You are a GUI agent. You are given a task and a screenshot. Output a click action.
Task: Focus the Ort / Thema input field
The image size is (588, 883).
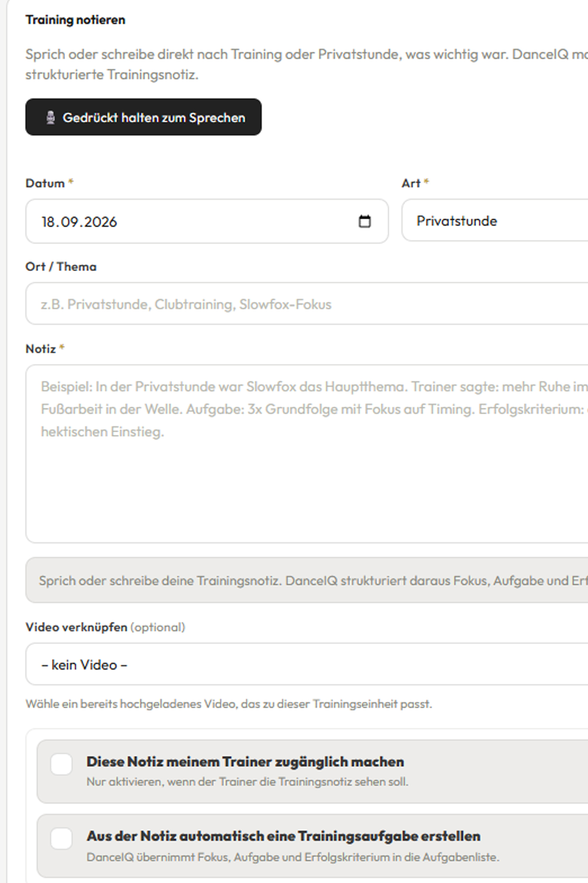pyautogui.click(x=307, y=304)
